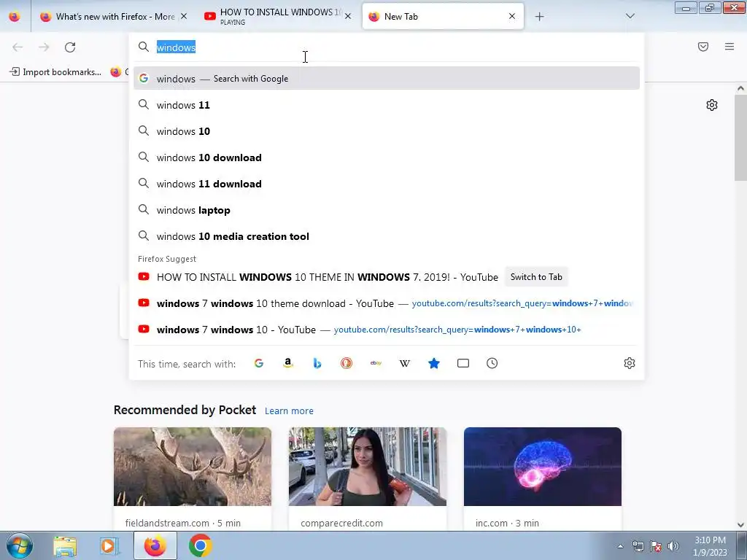
Task: Click the address bar with windows text
Action: [386, 47]
